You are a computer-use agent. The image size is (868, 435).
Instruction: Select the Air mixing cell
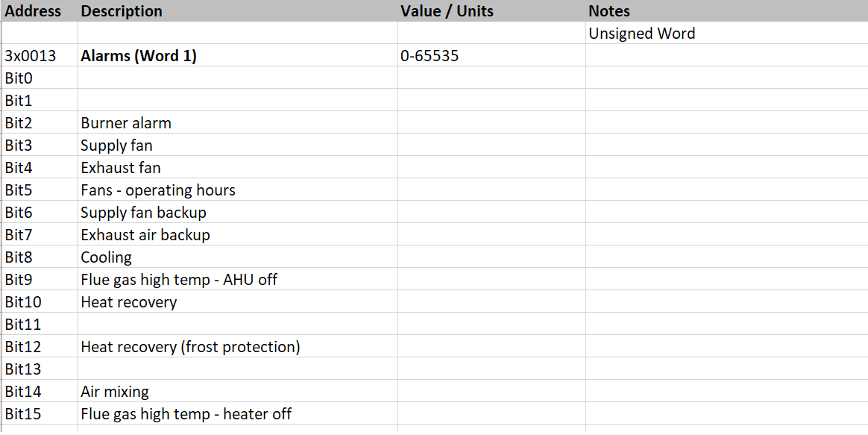(115, 392)
